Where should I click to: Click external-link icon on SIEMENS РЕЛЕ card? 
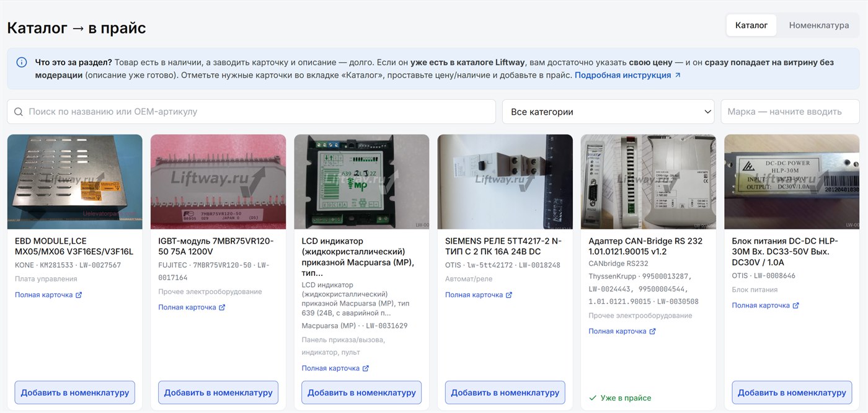[509, 295]
